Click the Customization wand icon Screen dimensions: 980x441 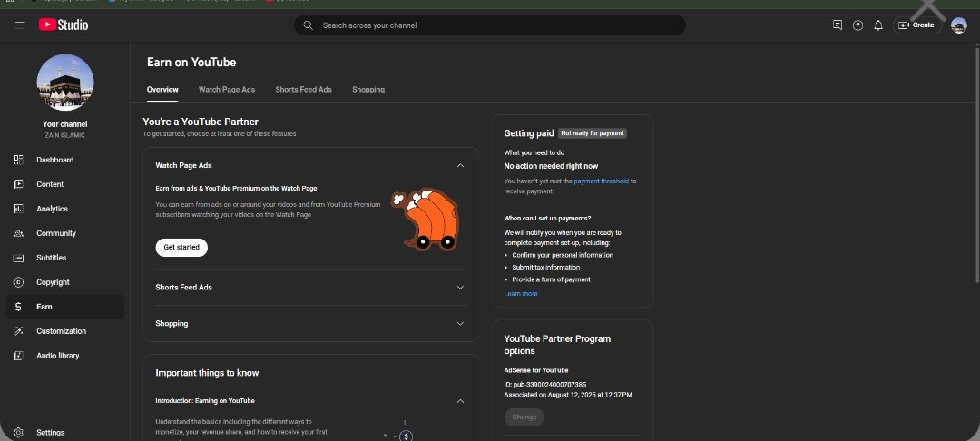(x=18, y=331)
